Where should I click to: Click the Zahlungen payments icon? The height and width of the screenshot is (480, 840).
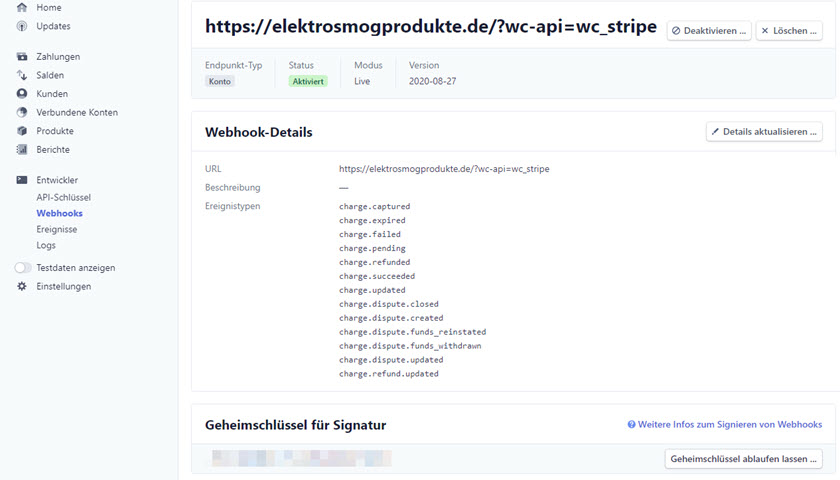click(21, 57)
